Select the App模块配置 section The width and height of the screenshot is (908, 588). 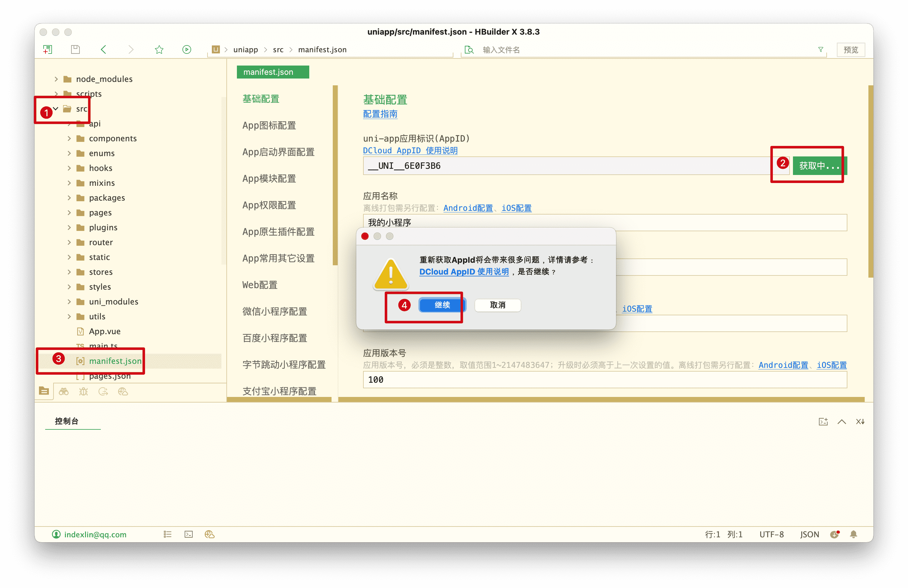click(x=269, y=178)
